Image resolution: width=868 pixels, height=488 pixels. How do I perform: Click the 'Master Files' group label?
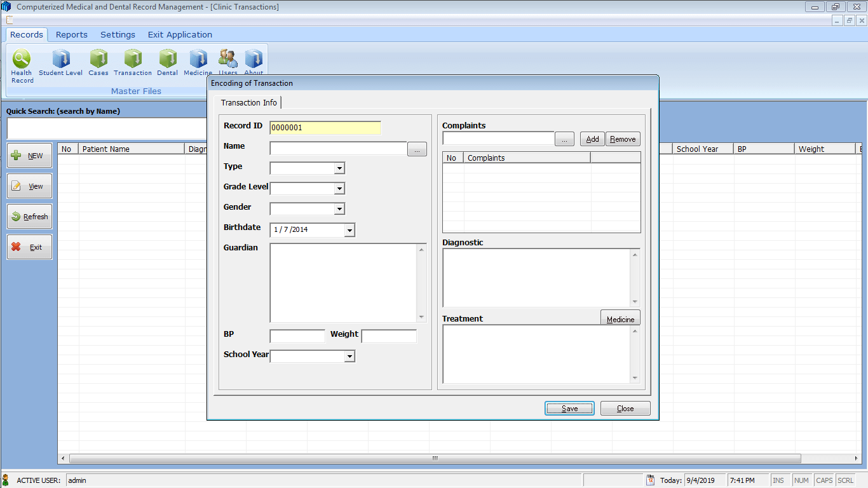[136, 91]
